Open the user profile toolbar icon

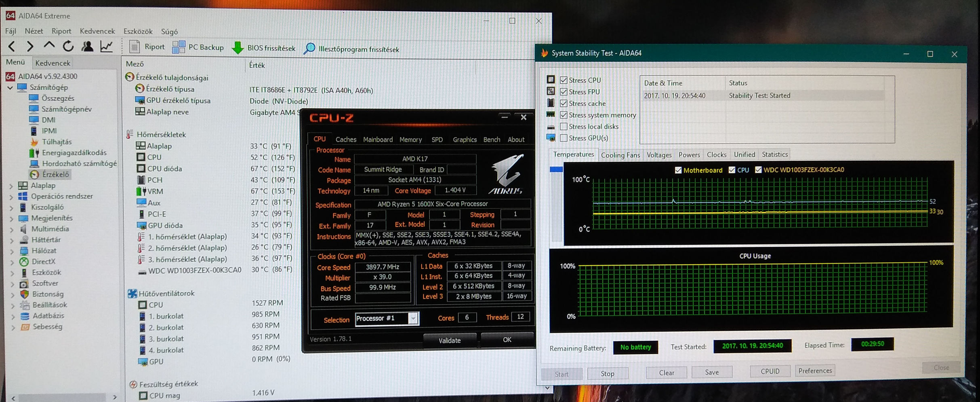(x=87, y=46)
